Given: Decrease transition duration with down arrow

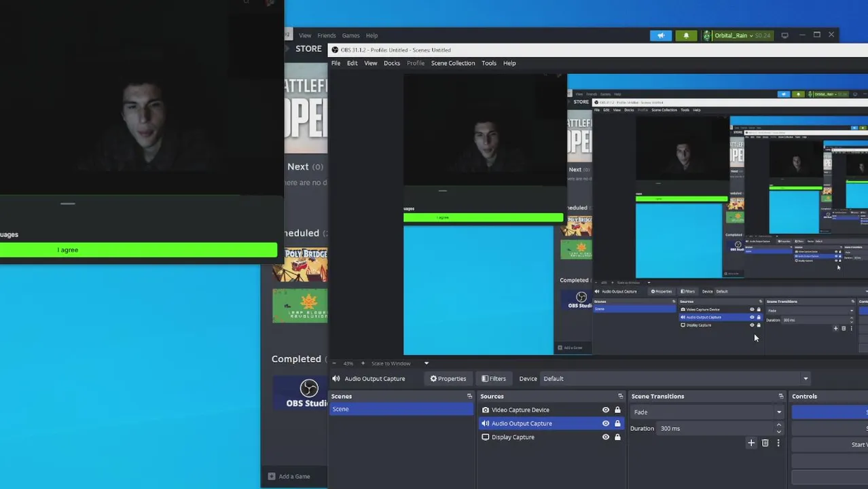Looking at the screenshot, I should [779, 432].
